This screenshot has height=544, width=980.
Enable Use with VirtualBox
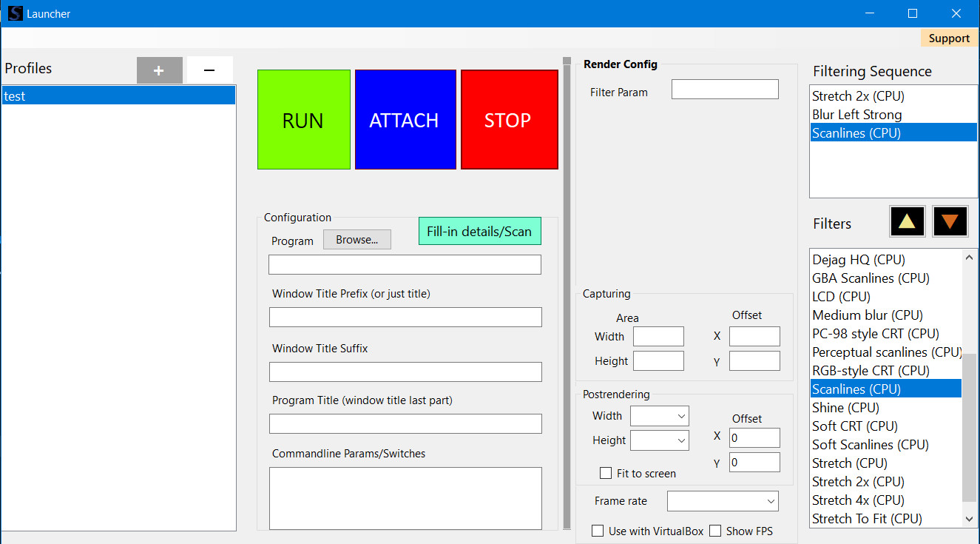[x=598, y=531]
